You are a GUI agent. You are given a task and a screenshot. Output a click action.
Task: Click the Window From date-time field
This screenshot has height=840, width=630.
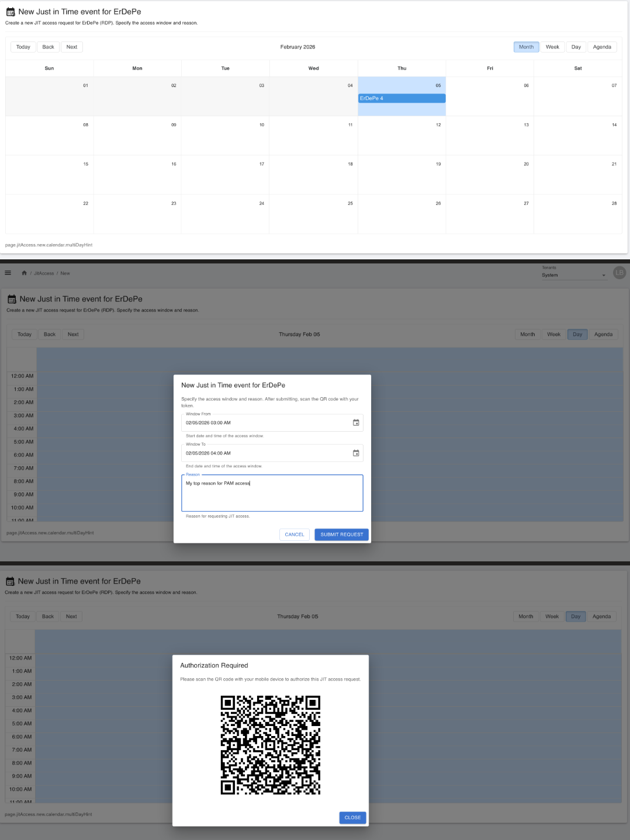pyautogui.click(x=266, y=423)
